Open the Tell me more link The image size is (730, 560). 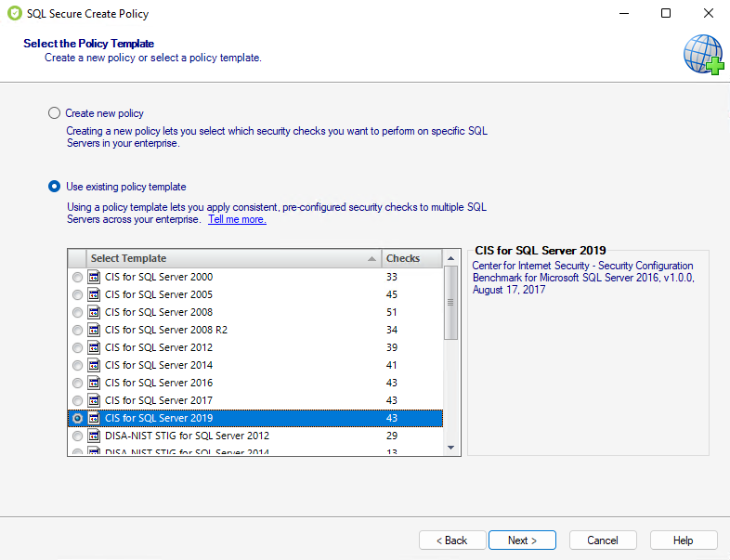237,219
